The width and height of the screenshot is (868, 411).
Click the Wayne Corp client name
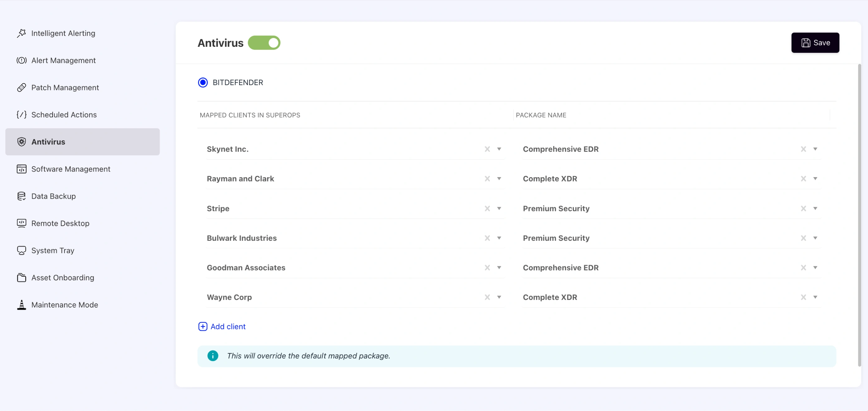(x=229, y=297)
